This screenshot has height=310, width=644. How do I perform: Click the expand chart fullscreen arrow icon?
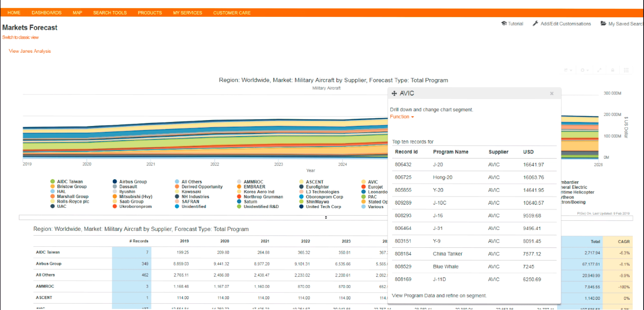click(x=599, y=70)
